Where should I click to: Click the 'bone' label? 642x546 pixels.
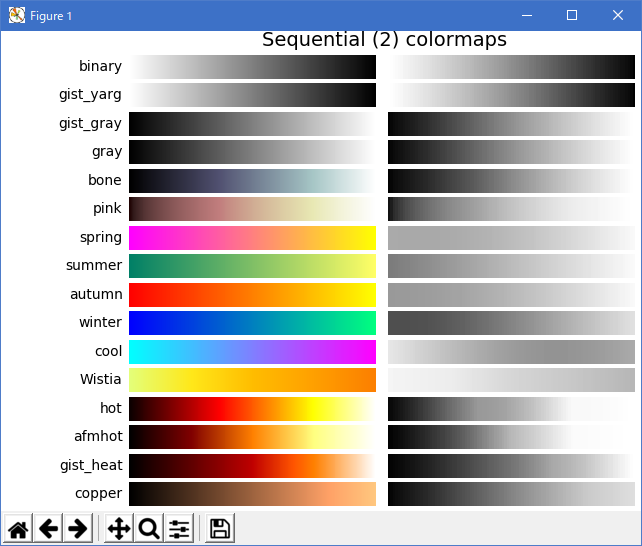tap(105, 180)
